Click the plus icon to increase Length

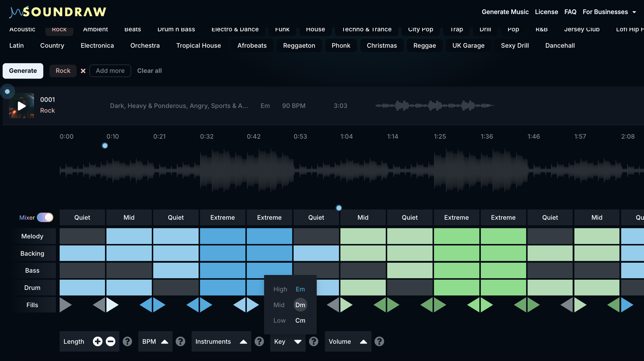98,341
